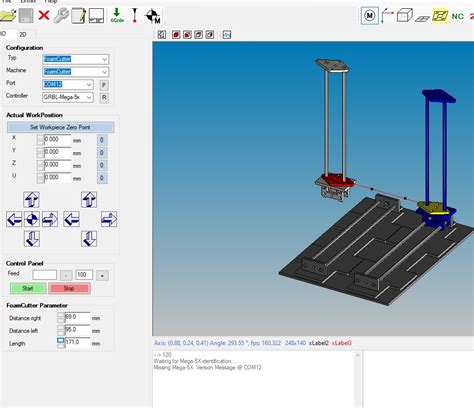This screenshot has height=408, width=474.
Task: Open file with the yellow folder icon
Action: 8,16
